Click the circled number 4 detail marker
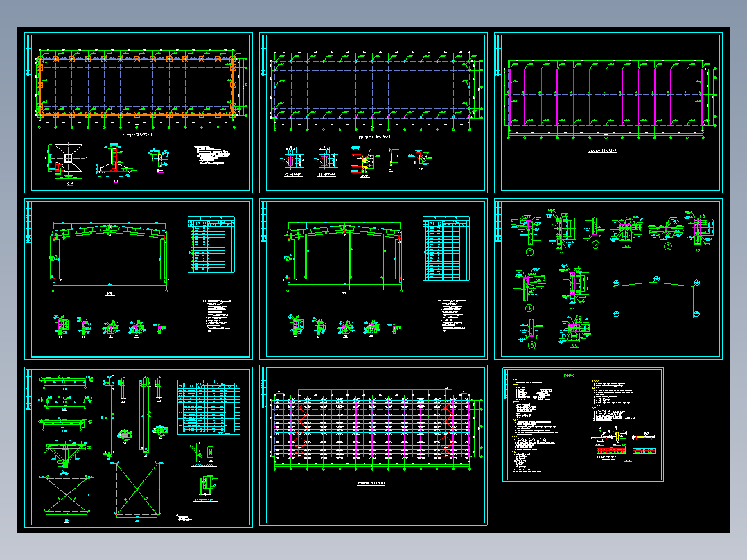This screenshot has height=560, width=747. point(529,308)
